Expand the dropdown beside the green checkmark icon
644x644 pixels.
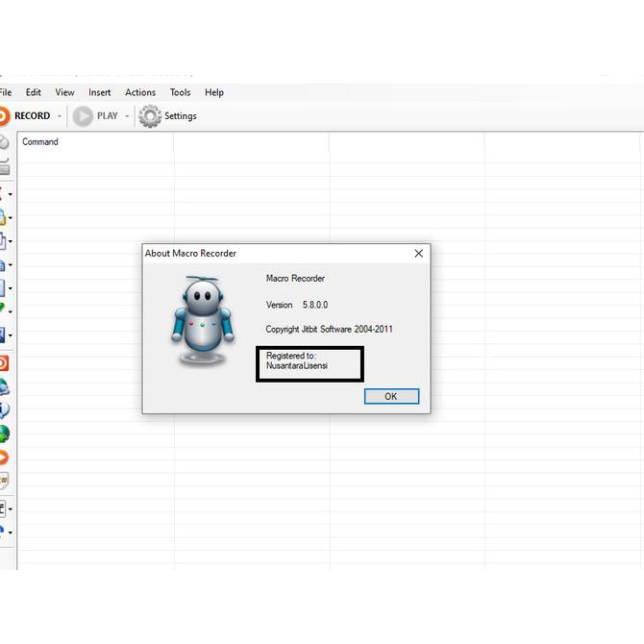pyautogui.click(x=11, y=311)
